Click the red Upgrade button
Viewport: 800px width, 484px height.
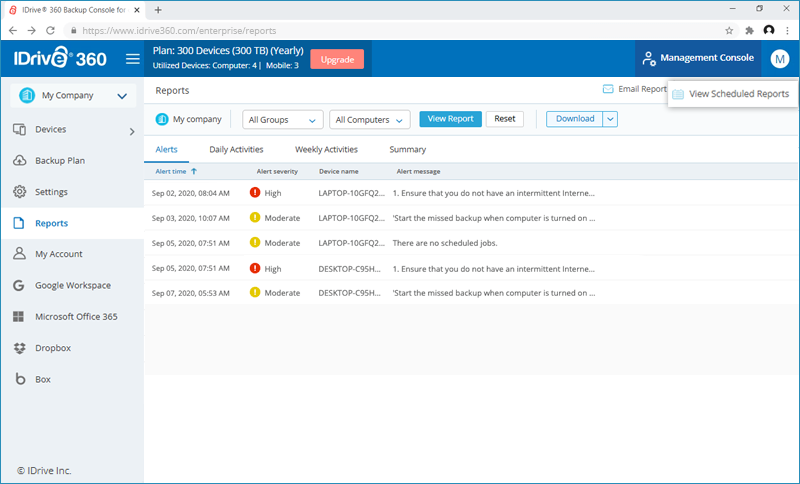(x=337, y=59)
